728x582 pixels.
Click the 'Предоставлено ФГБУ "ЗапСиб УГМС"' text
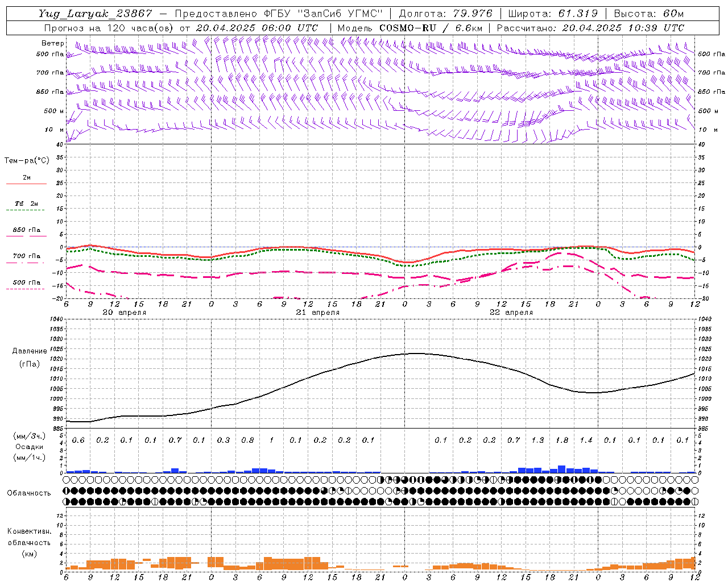tap(279, 14)
